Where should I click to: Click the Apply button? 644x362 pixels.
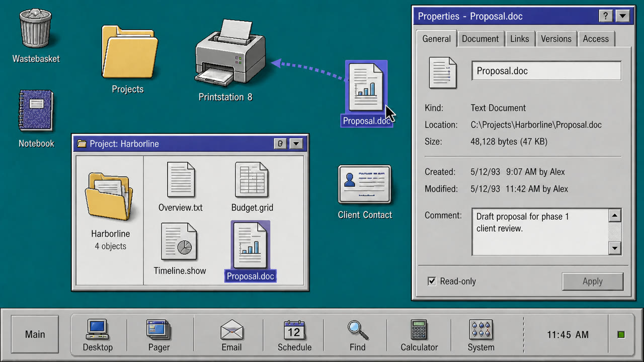(x=593, y=282)
